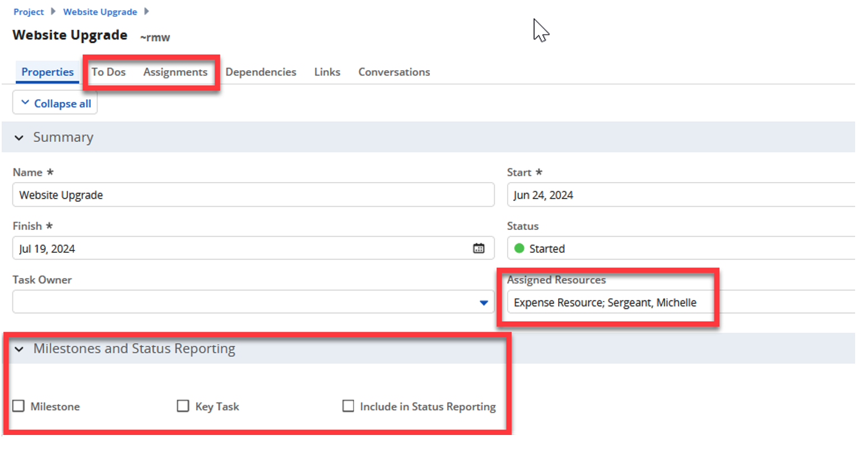Click the Finish date field
Screen dimensions: 868x449
253,248
